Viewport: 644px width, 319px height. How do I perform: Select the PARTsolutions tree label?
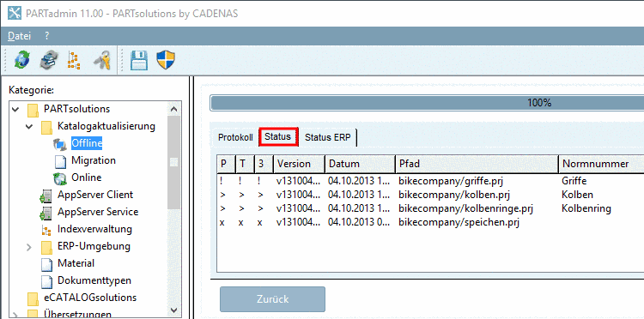coord(76,110)
